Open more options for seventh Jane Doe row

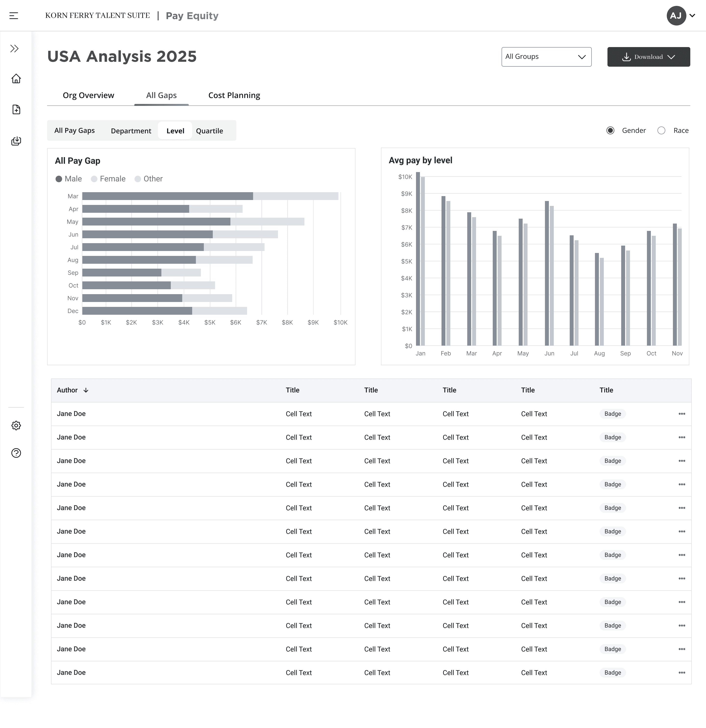click(682, 555)
